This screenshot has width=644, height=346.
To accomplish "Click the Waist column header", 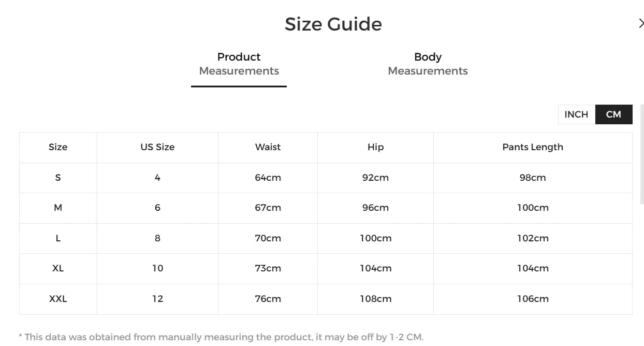I will click(x=268, y=147).
